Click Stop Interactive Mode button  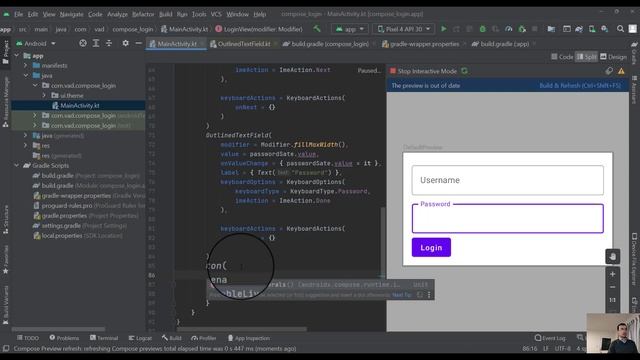pyautogui.click(x=423, y=71)
